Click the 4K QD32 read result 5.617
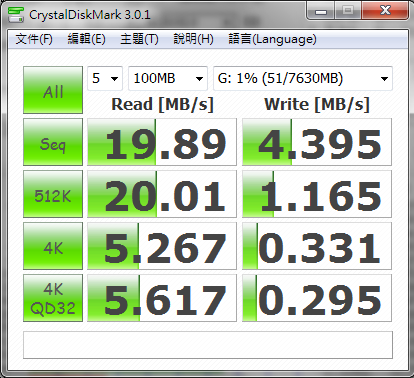The width and height of the screenshot is (414, 378). 162,298
